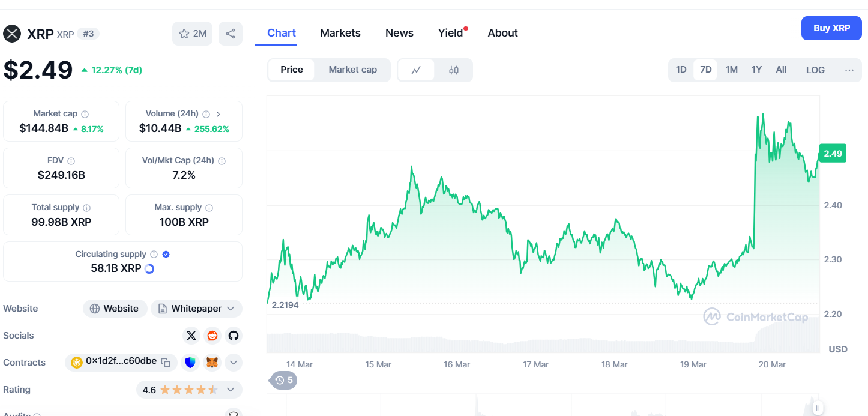The width and height of the screenshot is (868, 416).
Task: Click the $10.44B volume value
Action: click(160, 128)
